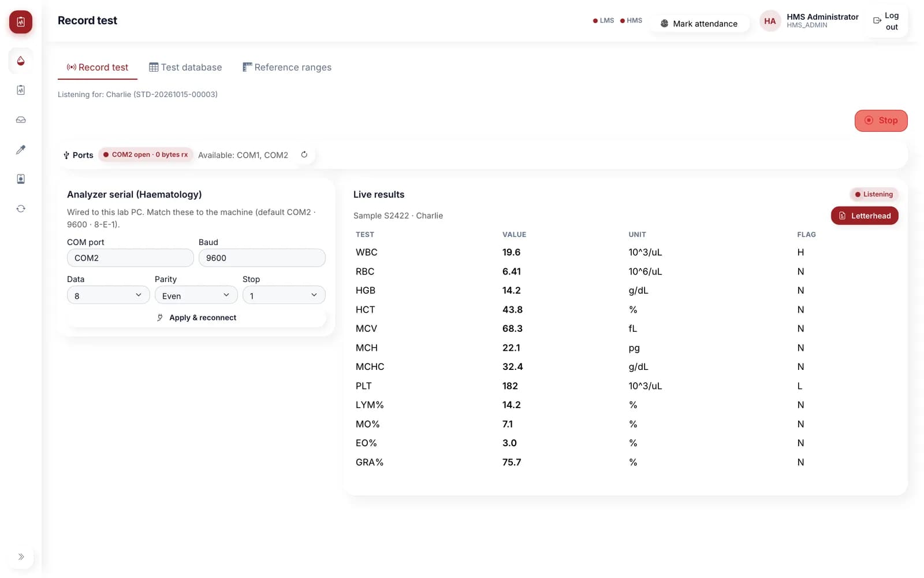
Task: Log out of HMS Administrator account
Action: pos(886,21)
